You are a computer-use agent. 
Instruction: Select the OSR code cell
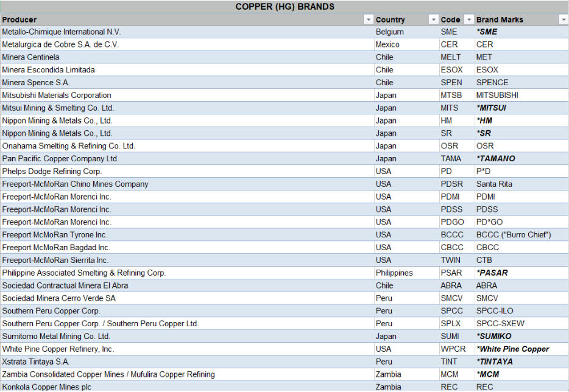coord(457,146)
